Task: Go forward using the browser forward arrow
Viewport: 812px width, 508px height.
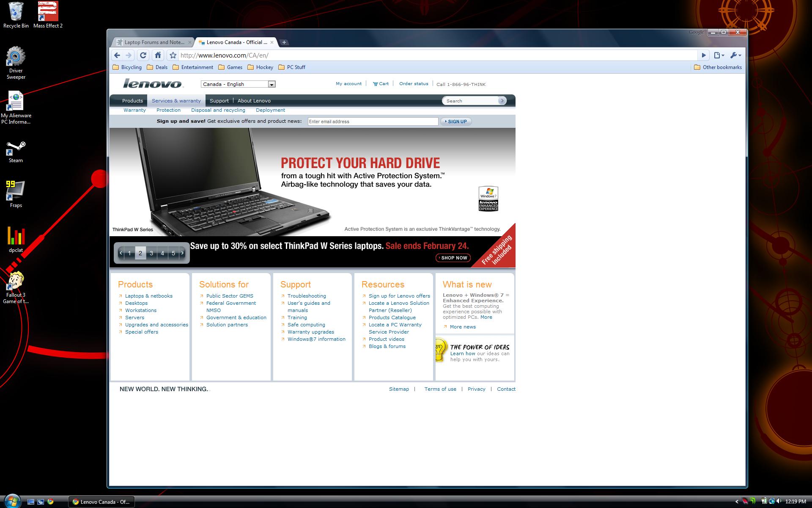Action: click(x=129, y=55)
